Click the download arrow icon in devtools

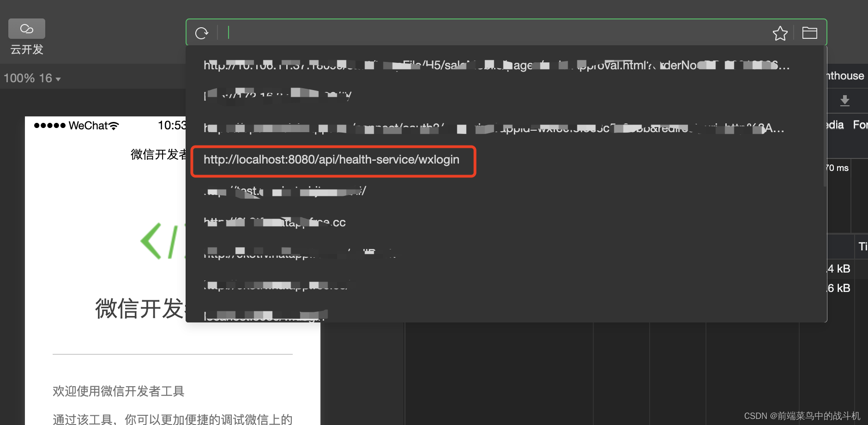point(845,100)
